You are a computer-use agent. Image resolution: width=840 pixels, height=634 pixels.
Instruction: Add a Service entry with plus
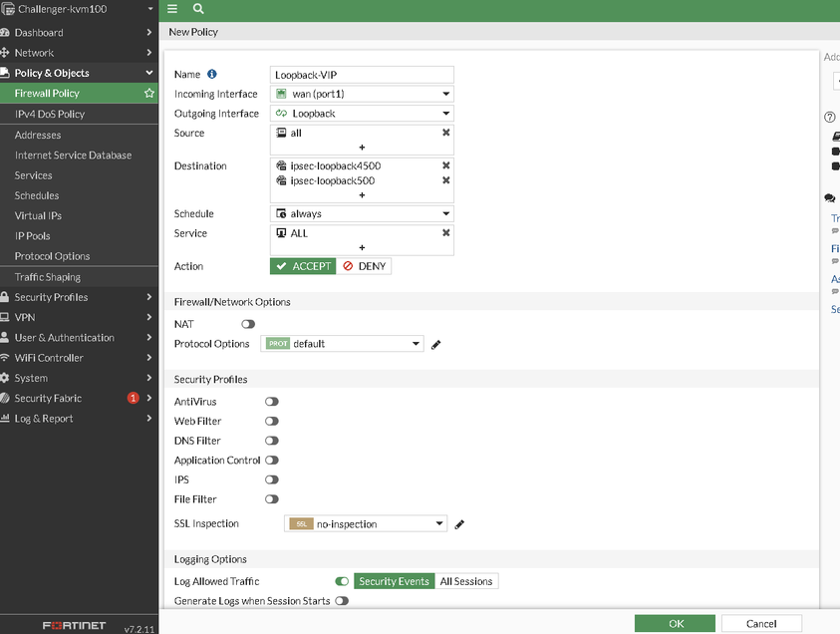tap(362, 247)
